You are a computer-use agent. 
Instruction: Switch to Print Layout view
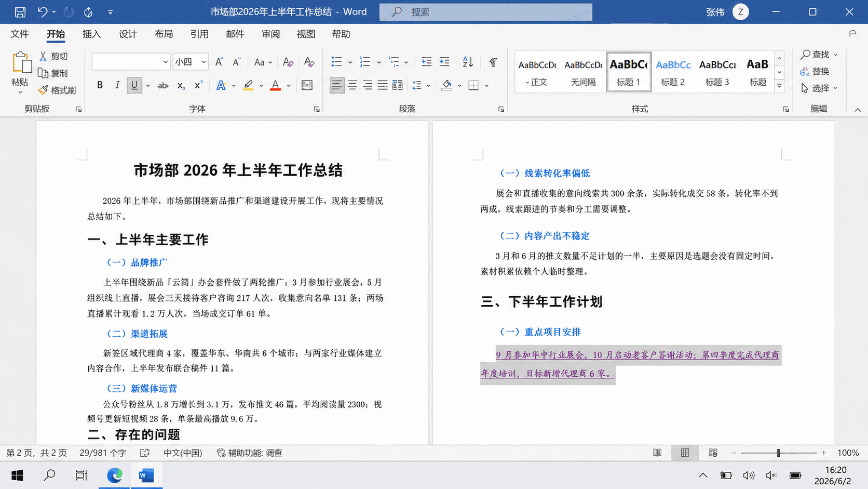pos(685,453)
